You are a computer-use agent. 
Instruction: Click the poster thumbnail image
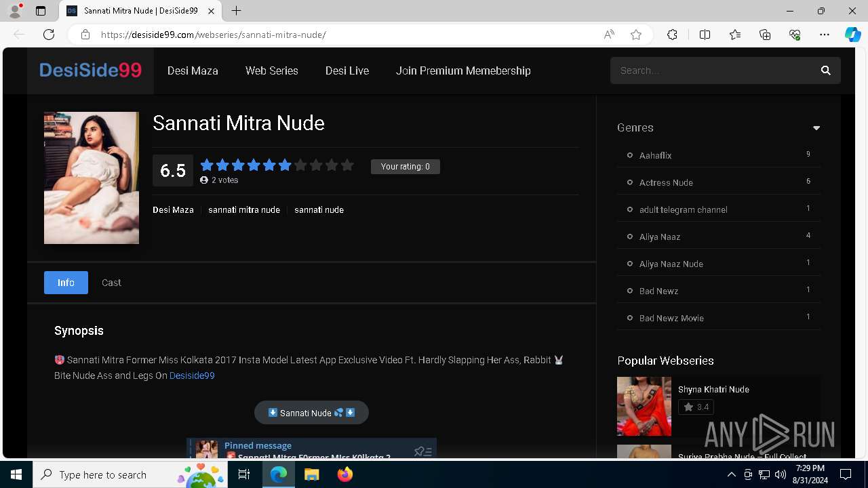point(92,178)
